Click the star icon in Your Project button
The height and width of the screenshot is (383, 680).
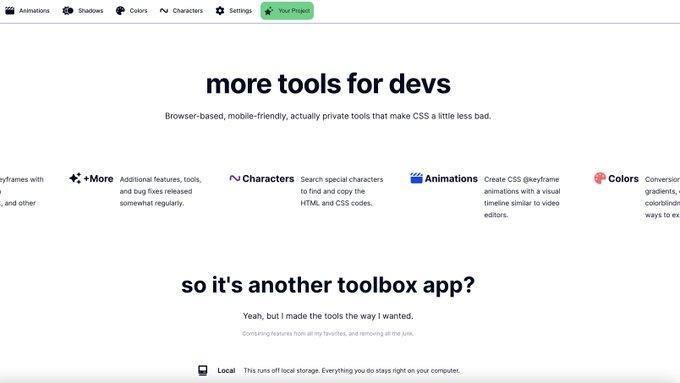pyautogui.click(x=269, y=11)
